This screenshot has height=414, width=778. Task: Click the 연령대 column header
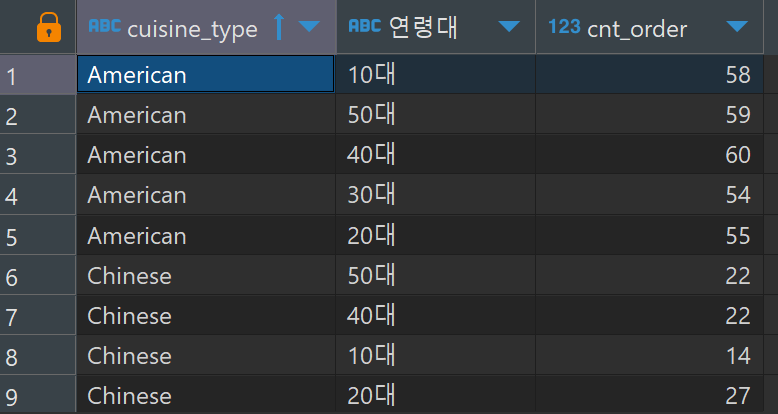436,27
